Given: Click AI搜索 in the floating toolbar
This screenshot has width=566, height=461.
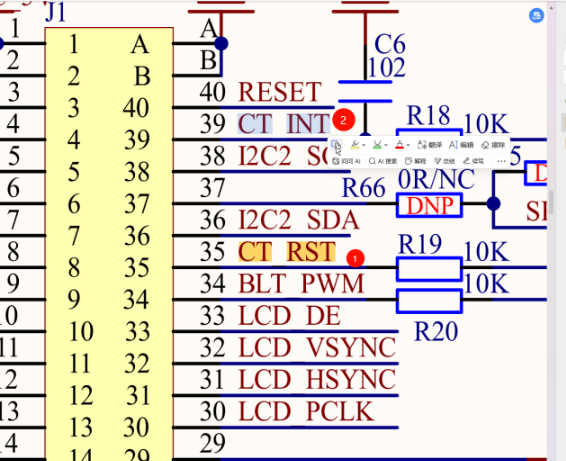Looking at the screenshot, I should (x=383, y=161).
